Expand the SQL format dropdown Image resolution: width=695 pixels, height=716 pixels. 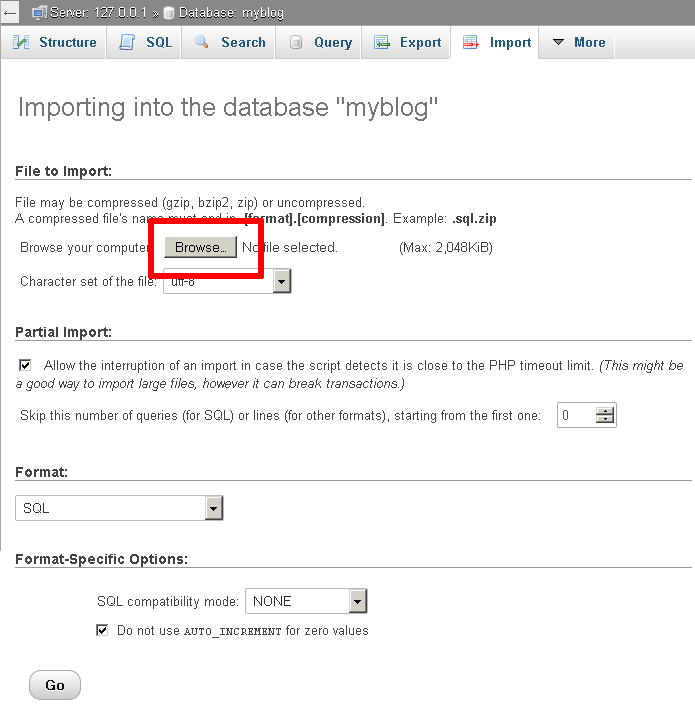213,509
